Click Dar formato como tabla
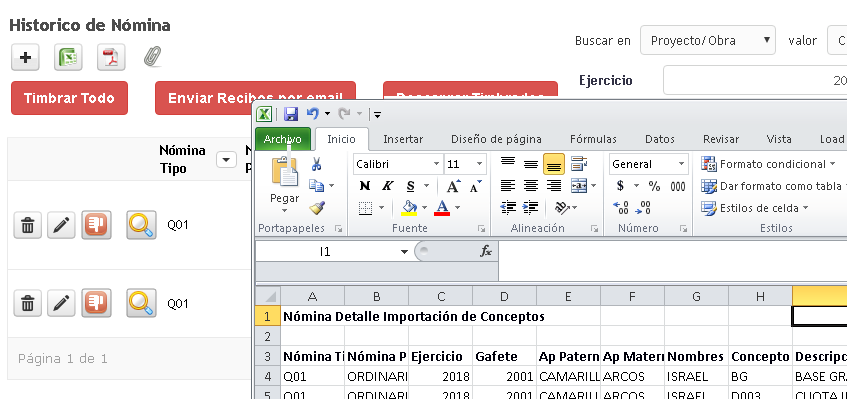Viewport: 847px width, 399px height. [x=773, y=186]
